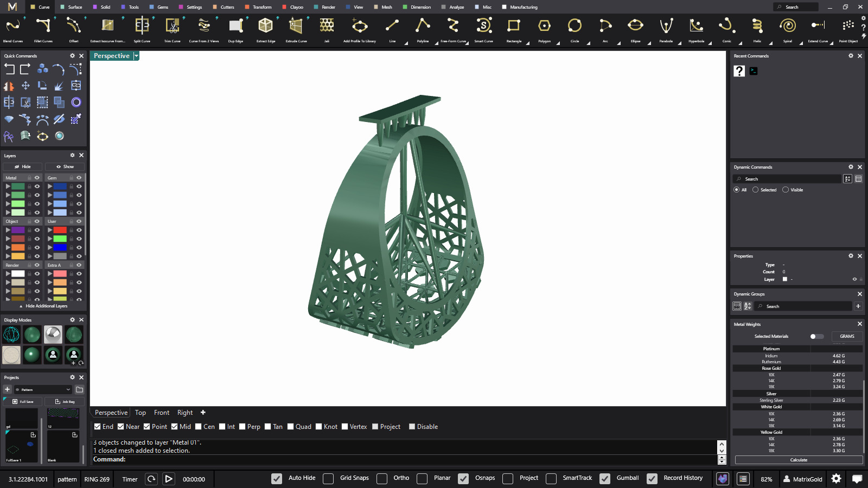Image resolution: width=868 pixels, height=488 pixels.
Task: Go to the Manufacturing ribbon tab
Action: [520, 7]
